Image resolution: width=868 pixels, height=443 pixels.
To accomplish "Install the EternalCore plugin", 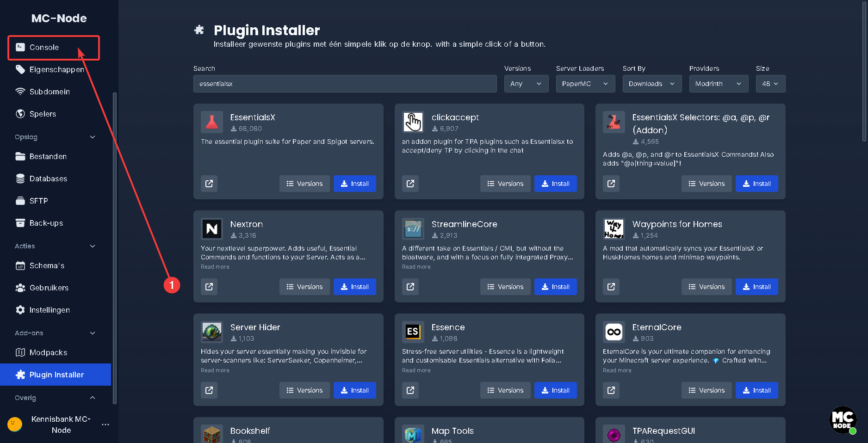I will tap(757, 390).
